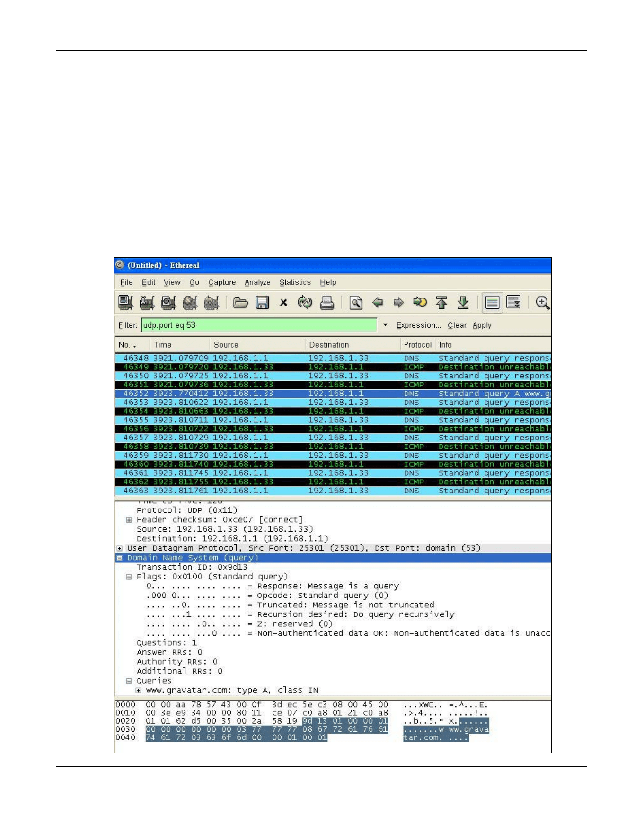This screenshot has width=644, height=833.
Task: Collapse the Domain Name System tree node
Action: 120,558
